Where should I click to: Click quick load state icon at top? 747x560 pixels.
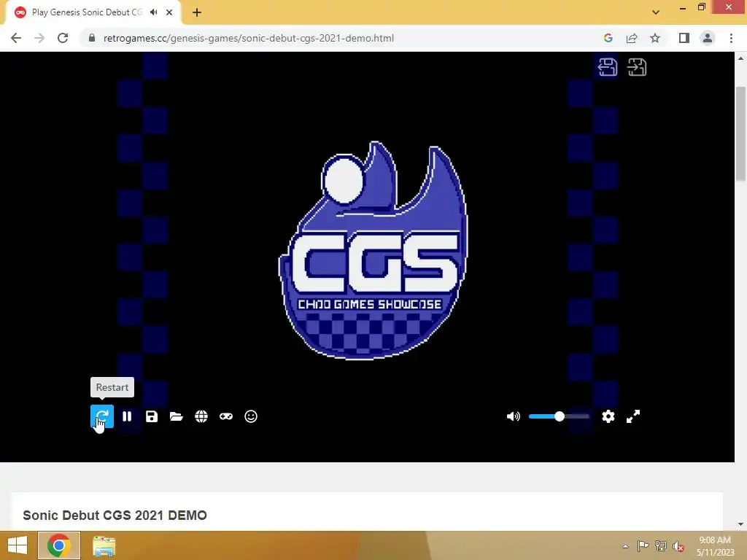click(637, 67)
